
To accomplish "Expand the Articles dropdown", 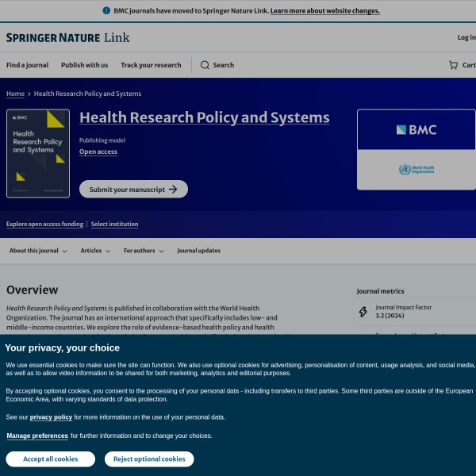I will click(x=95, y=251).
